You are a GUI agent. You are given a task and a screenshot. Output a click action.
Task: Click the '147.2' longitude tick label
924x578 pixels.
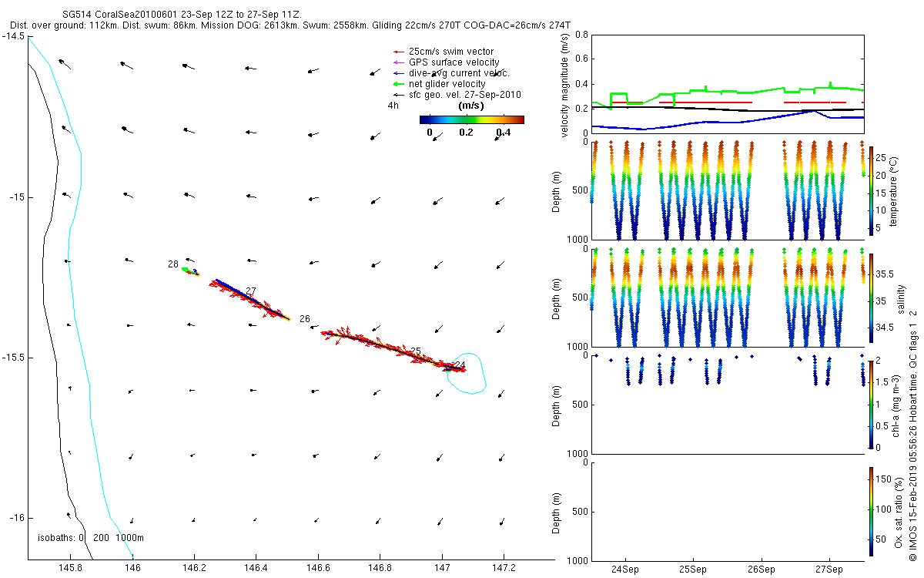(504, 568)
